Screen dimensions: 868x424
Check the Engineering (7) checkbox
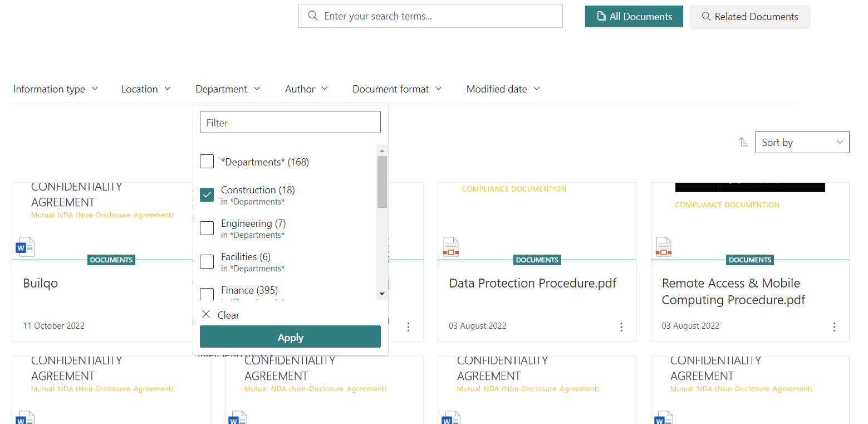point(207,228)
